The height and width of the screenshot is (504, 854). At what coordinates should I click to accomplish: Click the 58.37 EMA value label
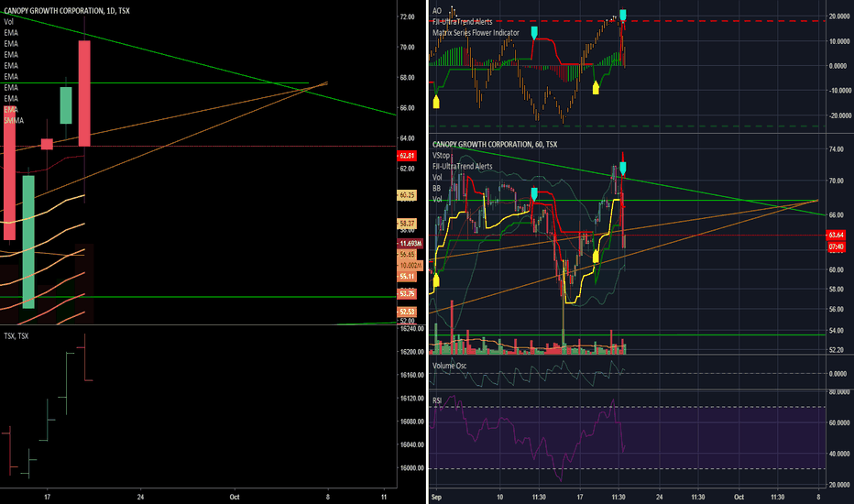tap(407, 224)
